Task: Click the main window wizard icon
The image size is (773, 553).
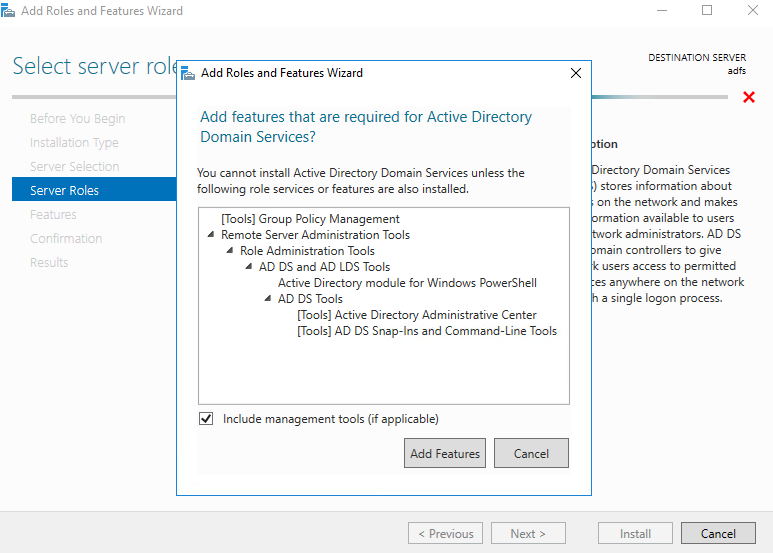Action: (x=9, y=11)
